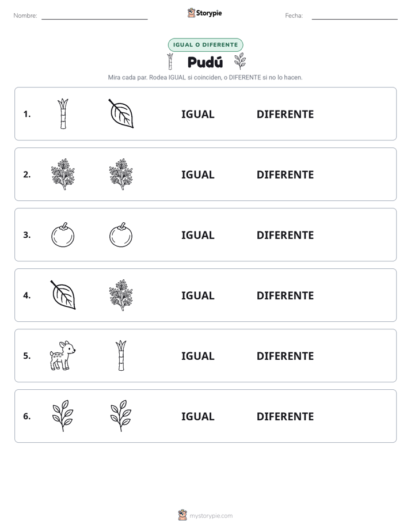Click the fern bush icon in row 4
This screenshot has width=411, height=532.
tap(121, 295)
